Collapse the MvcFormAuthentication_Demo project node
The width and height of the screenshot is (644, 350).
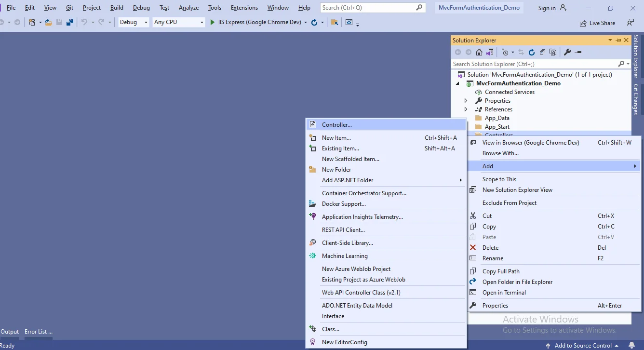pos(458,83)
